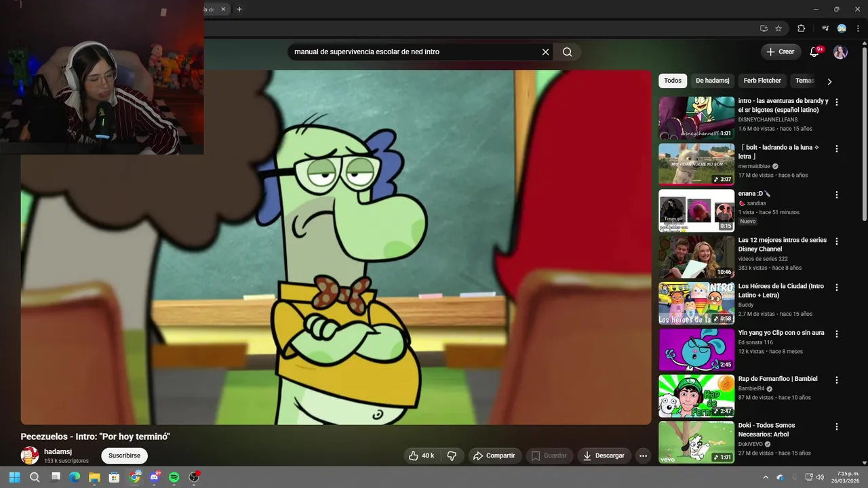The image size is (868, 488).
Task: Open OBS Studio from the taskbar
Action: point(194,477)
